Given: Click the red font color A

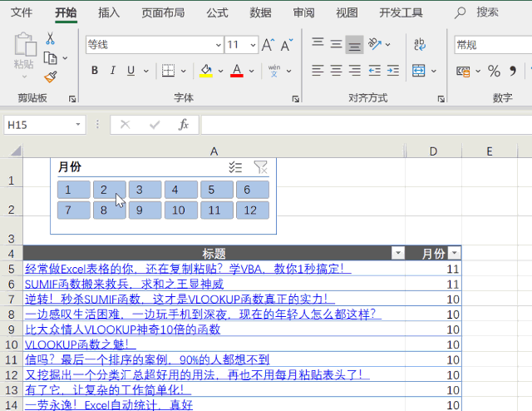Looking at the screenshot, I should click(x=237, y=71).
